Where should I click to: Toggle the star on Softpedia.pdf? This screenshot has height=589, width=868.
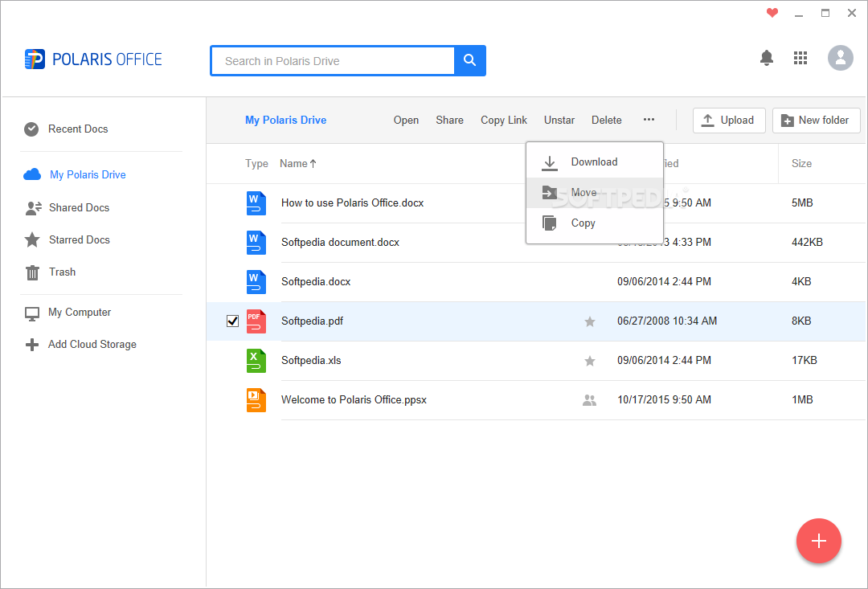(590, 321)
